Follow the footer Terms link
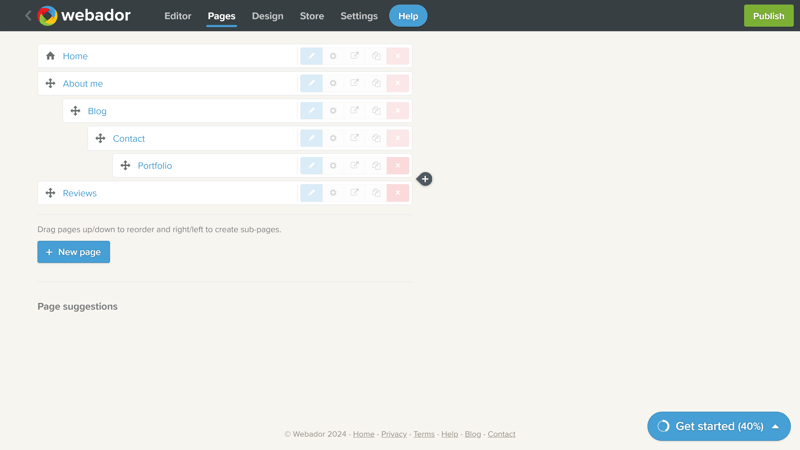The width and height of the screenshot is (800, 450). [x=424, y=434]
